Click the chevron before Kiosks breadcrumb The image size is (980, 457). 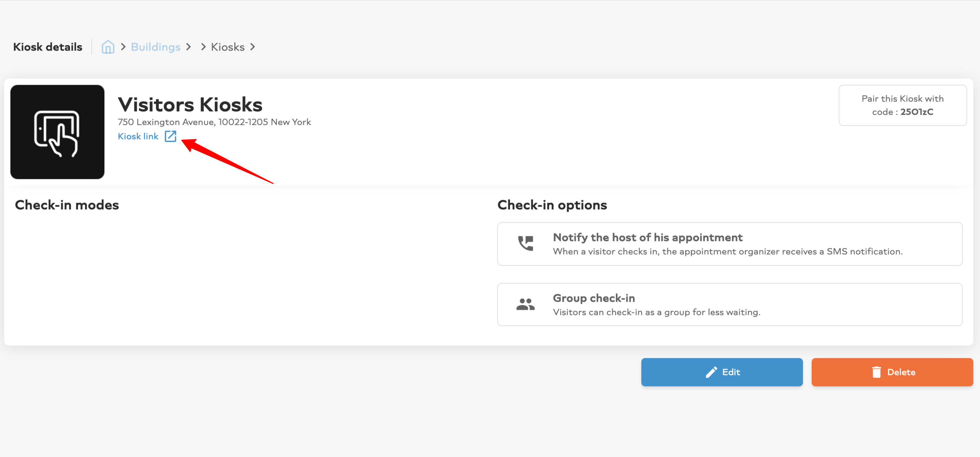pos(203,47)
